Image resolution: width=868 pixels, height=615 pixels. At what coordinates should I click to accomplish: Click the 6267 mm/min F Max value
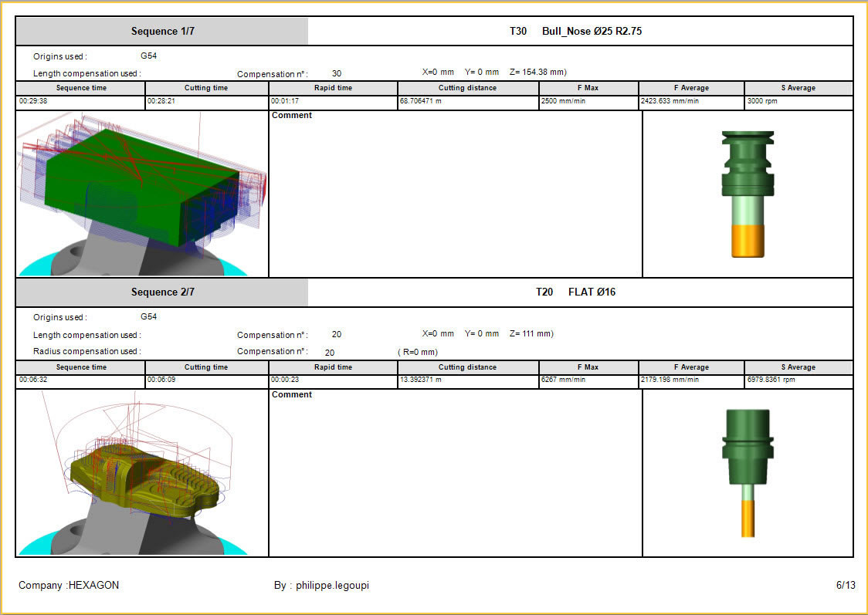tap(565, 380)
